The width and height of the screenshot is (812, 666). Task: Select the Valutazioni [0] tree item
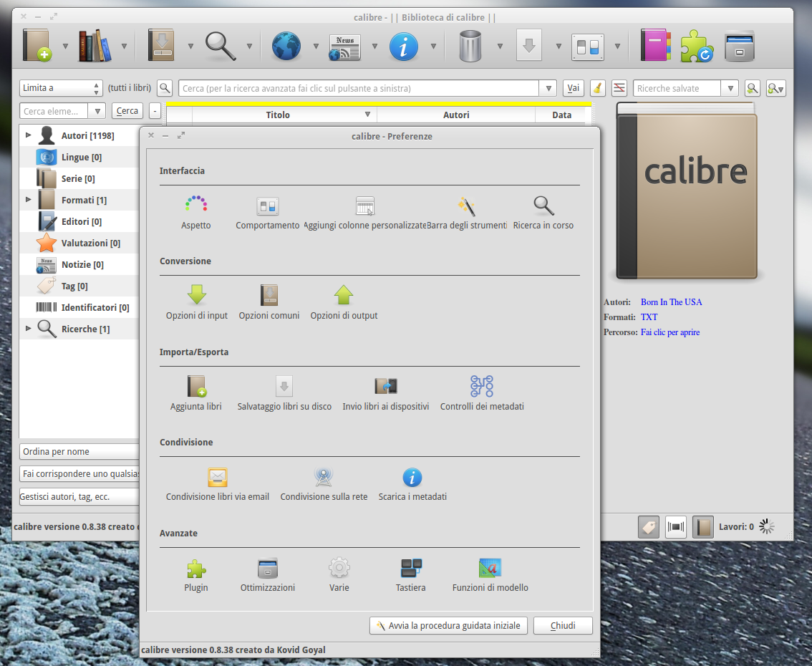tap(79, 243)
